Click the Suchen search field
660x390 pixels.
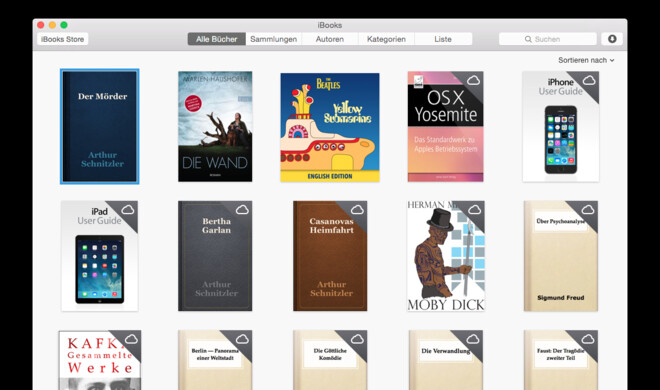[548, 39]
